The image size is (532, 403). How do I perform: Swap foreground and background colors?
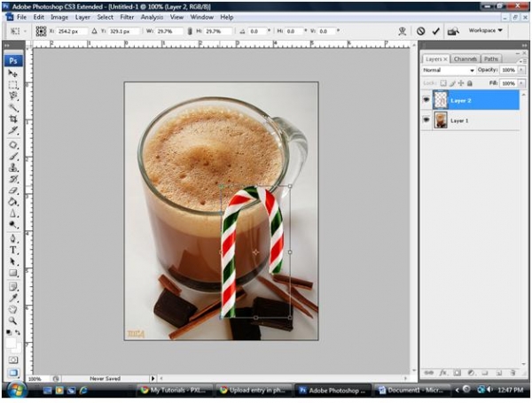[x=18, y=332]
